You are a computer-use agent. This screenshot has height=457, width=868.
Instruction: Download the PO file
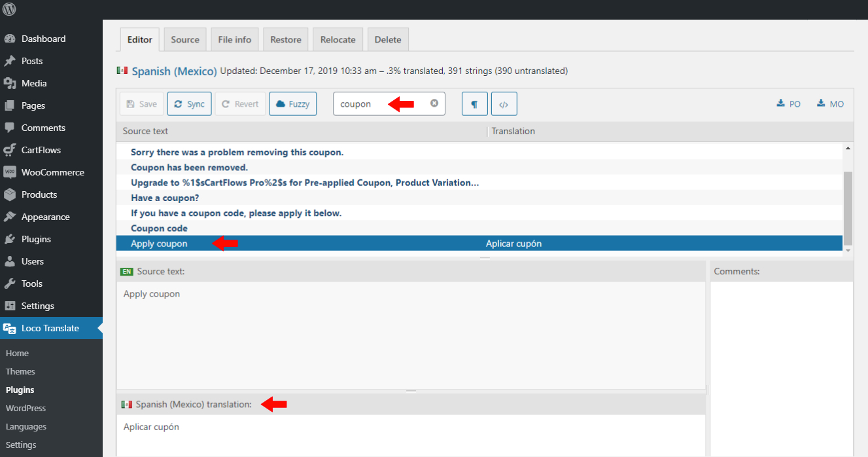(788, 104)
